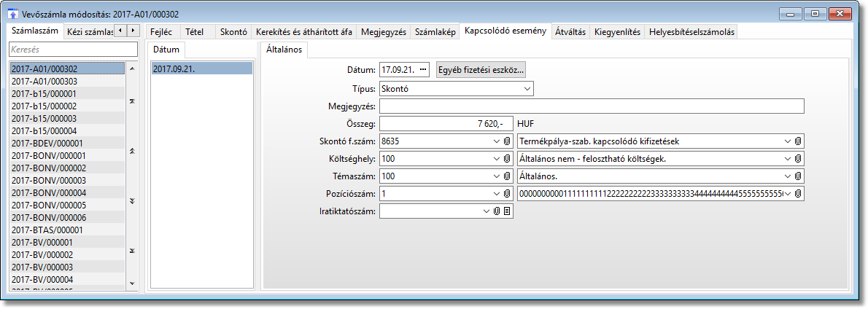
Task: Click the Dátum 17.09.21. input field
Action: pos(404,70)
